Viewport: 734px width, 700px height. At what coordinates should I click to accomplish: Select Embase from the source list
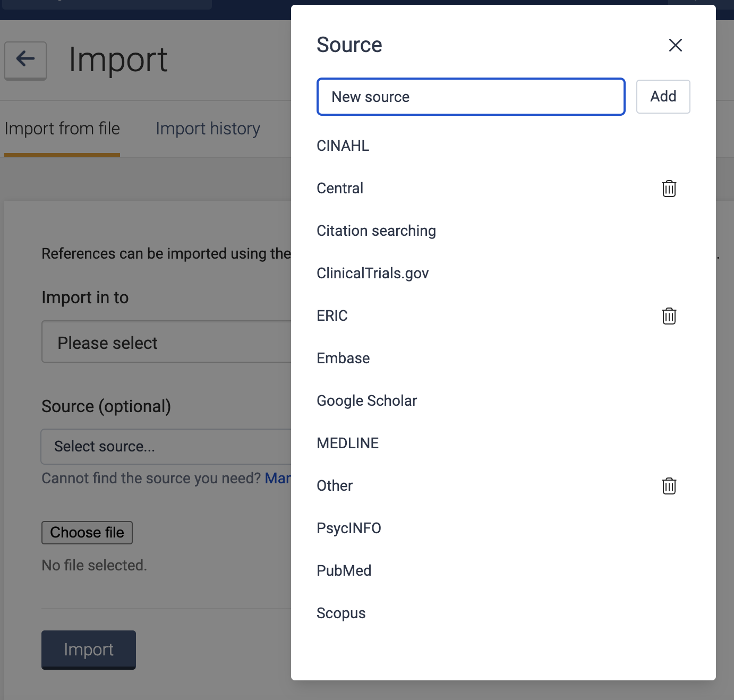point(343,358)
